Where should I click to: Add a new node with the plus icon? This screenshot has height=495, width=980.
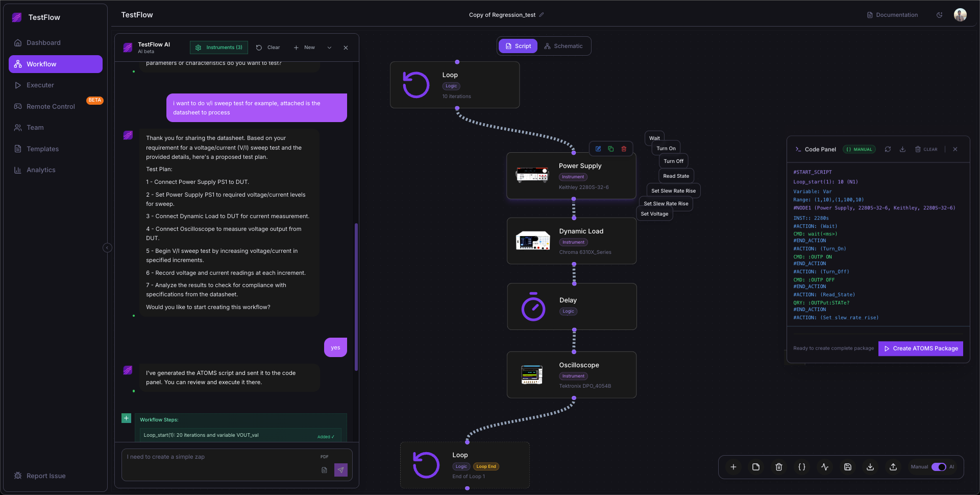[733, 467]
